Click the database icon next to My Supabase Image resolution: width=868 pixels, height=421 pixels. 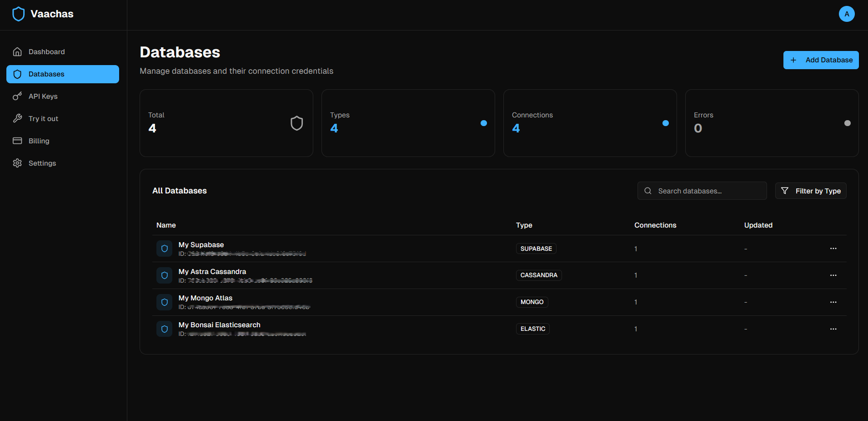pos(164,249)
